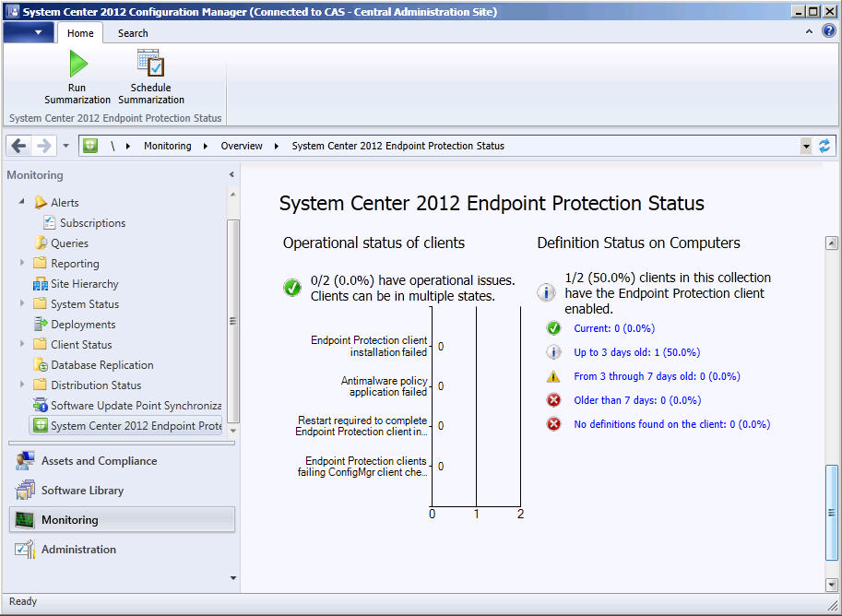Select the Subscriptions checklist icon
This screenshot has height=616, width=842.
tap(50, 222)
